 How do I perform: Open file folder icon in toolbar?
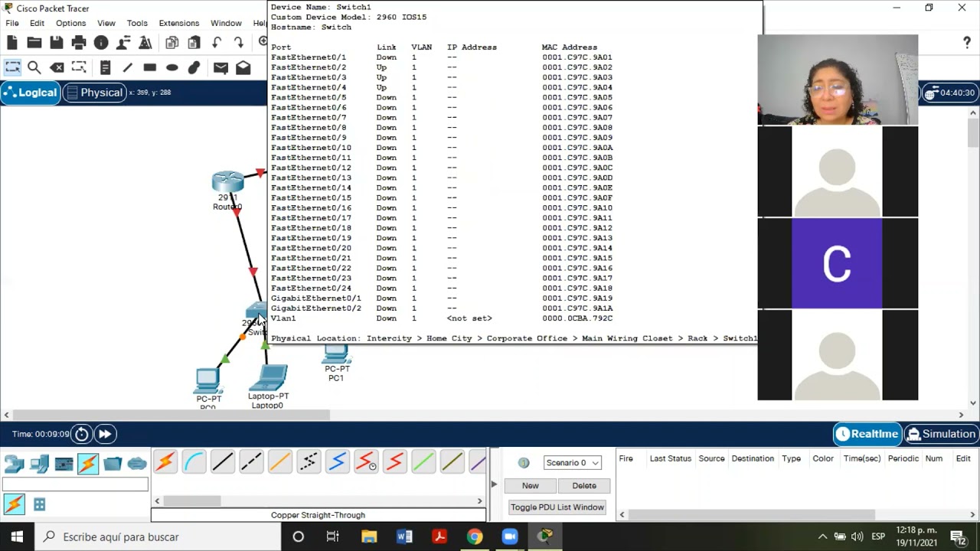[x=34, y=42]
